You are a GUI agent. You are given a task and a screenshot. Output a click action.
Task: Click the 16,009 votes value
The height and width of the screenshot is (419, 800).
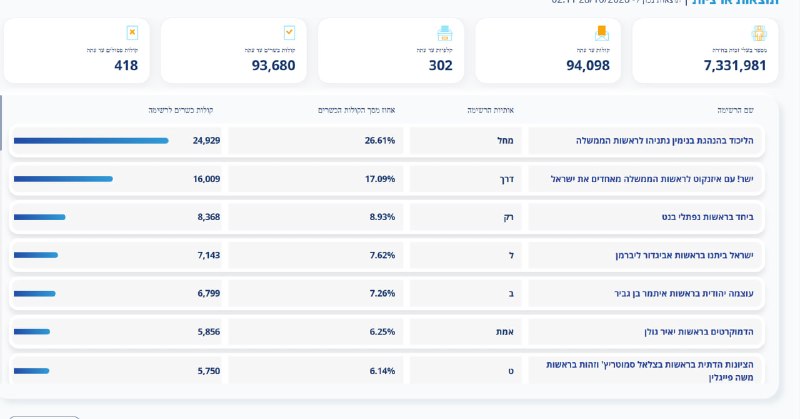click(x=206, y=179)
